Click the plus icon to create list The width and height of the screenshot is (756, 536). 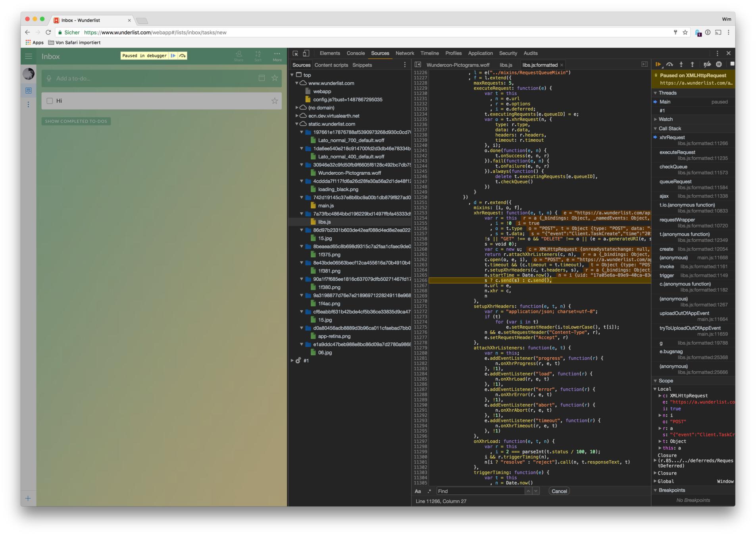(x=28, y=498)
